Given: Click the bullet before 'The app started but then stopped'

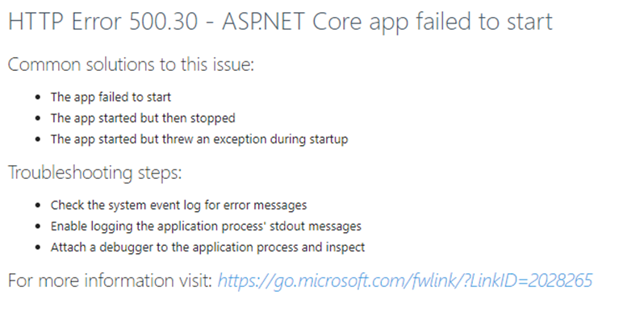Looking at the screenshot, I should pos(38,118).
